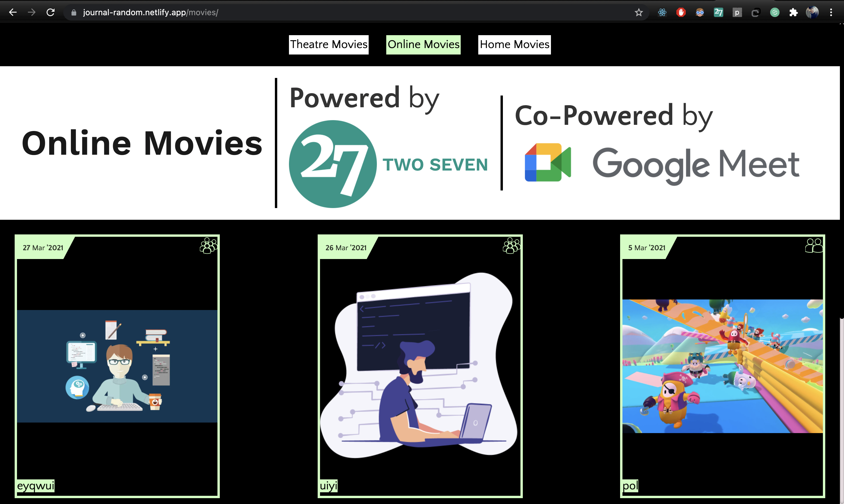Click the TWO SEVEN brand text

435,165
